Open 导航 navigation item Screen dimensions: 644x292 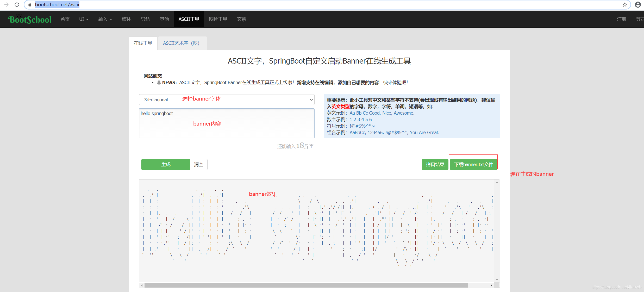[145, 19]
